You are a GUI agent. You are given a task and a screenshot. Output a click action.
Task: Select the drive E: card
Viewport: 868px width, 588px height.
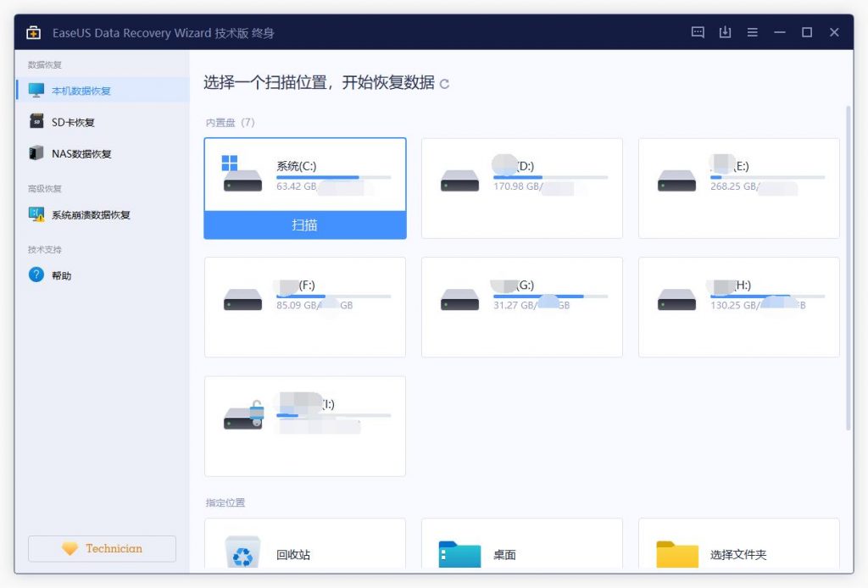tap(738, 188)
